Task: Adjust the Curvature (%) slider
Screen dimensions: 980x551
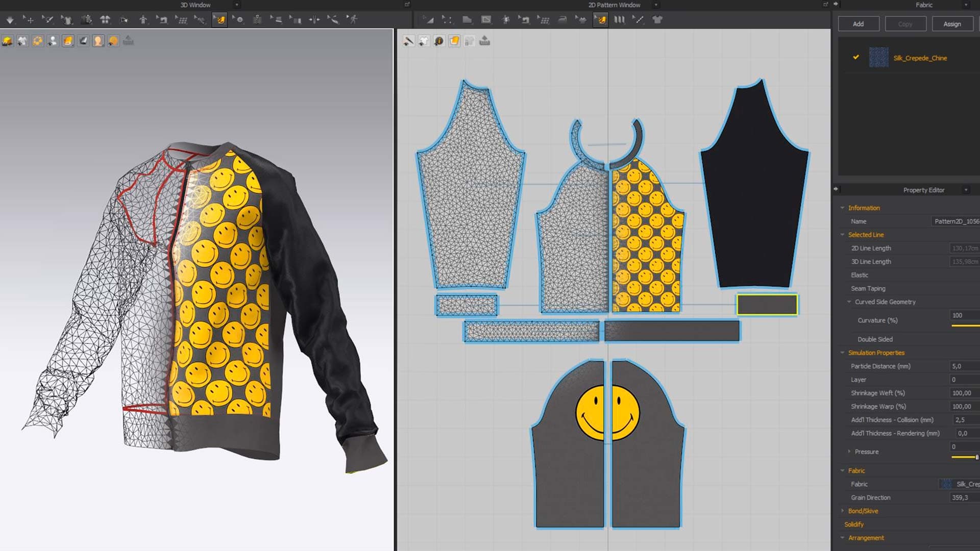Action: click(x=965, y=325)
